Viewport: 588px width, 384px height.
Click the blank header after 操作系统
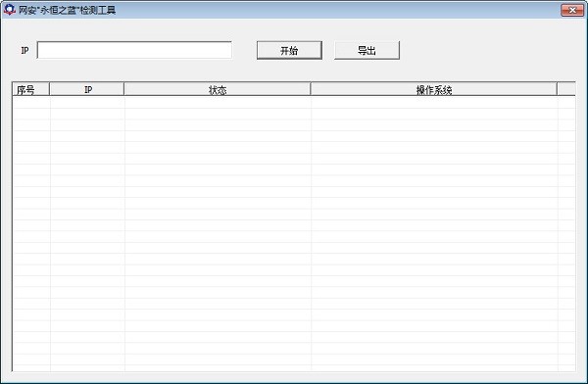566,89
